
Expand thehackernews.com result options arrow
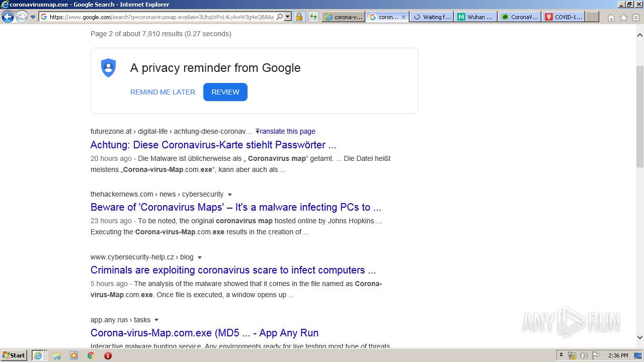coord(230,195)
